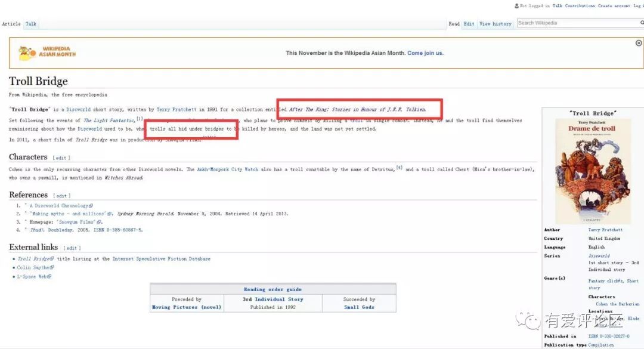This screenshot has height=349, width=644.
Task: Open Terry Pratchett link in infobox
Action: [x=605, y=230]
